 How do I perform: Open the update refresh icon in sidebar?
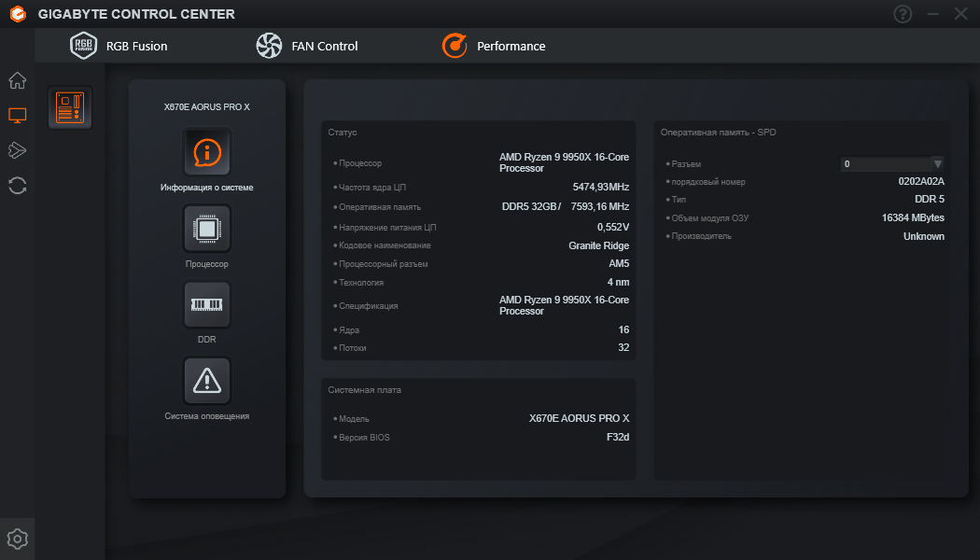pyautogui.click(x=18, y=186)
